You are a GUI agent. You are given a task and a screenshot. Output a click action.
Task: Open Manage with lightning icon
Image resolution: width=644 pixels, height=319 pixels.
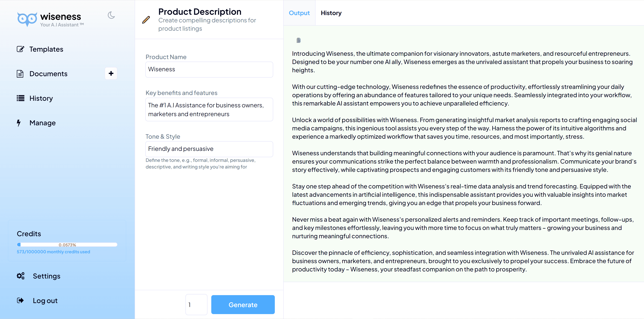(42, 123)
